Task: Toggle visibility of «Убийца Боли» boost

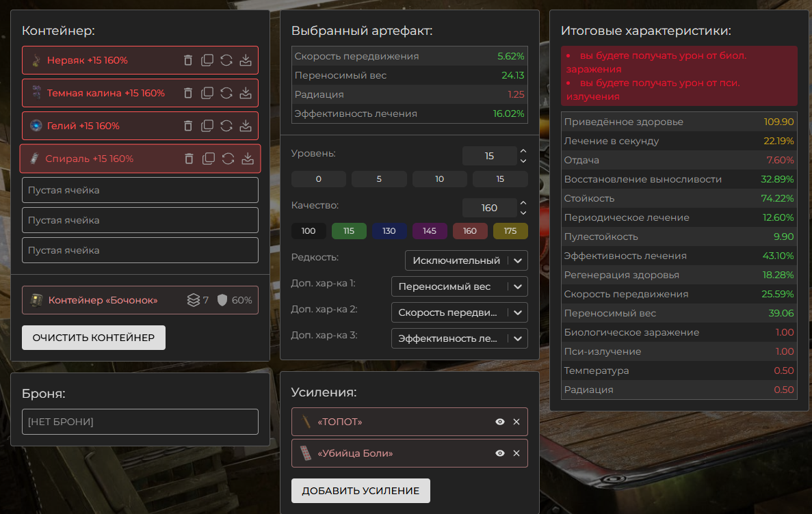Action: click(x=500, y=453)
